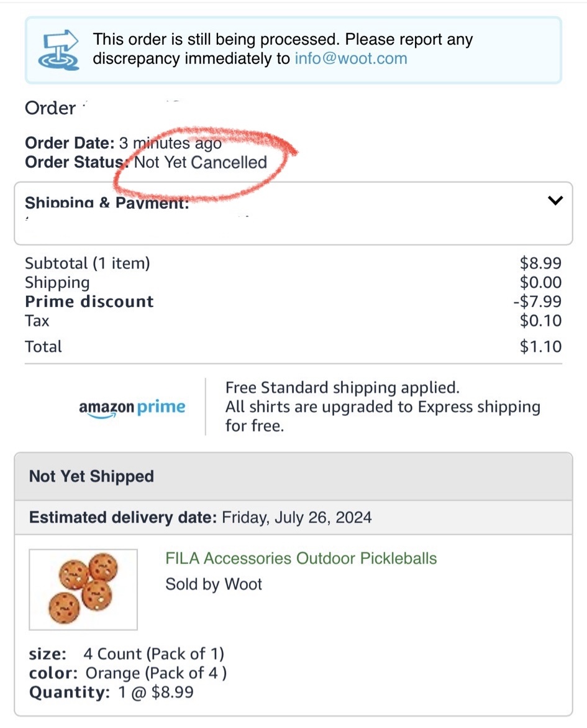Select the Estimated delivery date line

click(x=200, y=517)
